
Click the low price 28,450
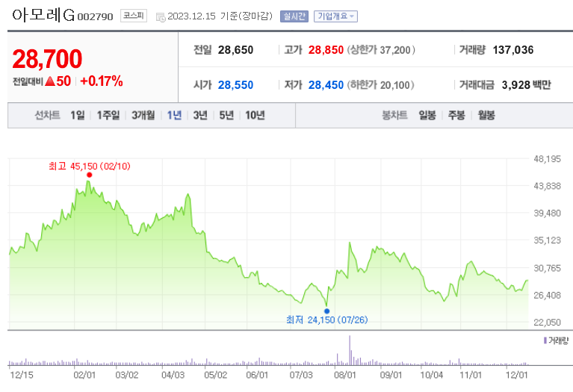coord(326,85)
